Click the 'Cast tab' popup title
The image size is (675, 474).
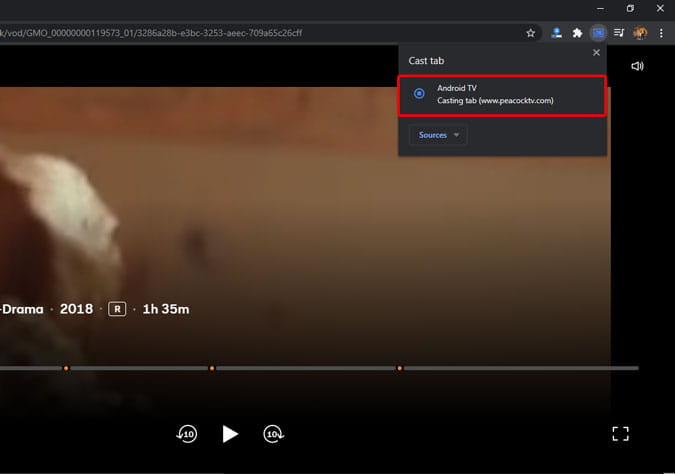tap(426, 61)
